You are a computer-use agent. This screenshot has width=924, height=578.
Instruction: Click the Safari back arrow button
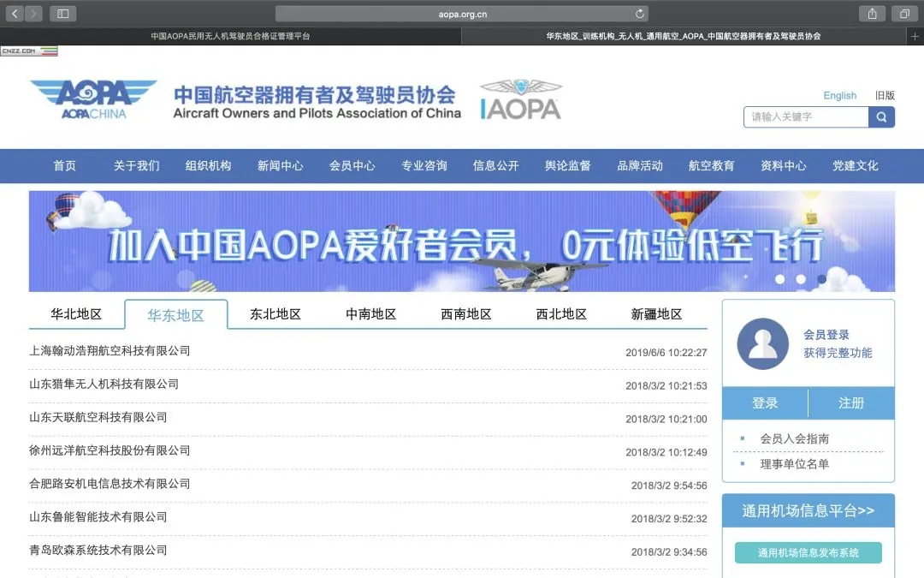(15, 14)
